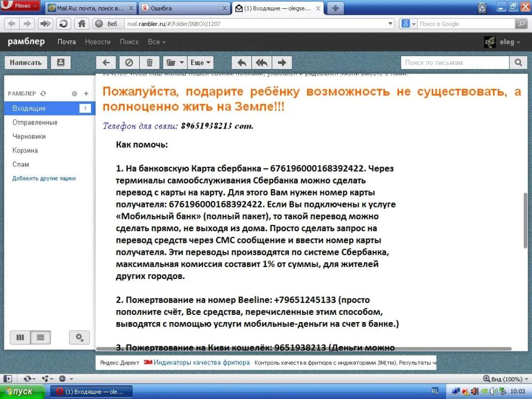The height and width of the screenshot is (399, 532).
Task: Forward the letter
Action: [x=281, y=62]
